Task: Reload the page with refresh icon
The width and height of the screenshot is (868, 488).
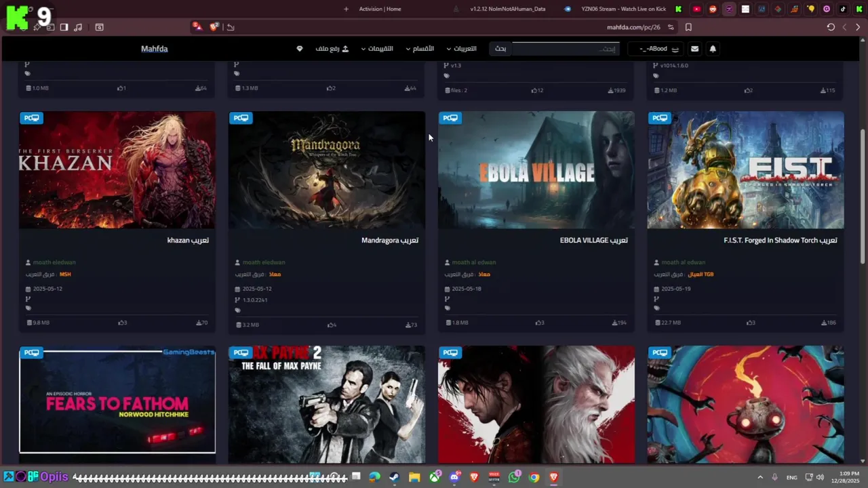Action: [x=831, y=27]
